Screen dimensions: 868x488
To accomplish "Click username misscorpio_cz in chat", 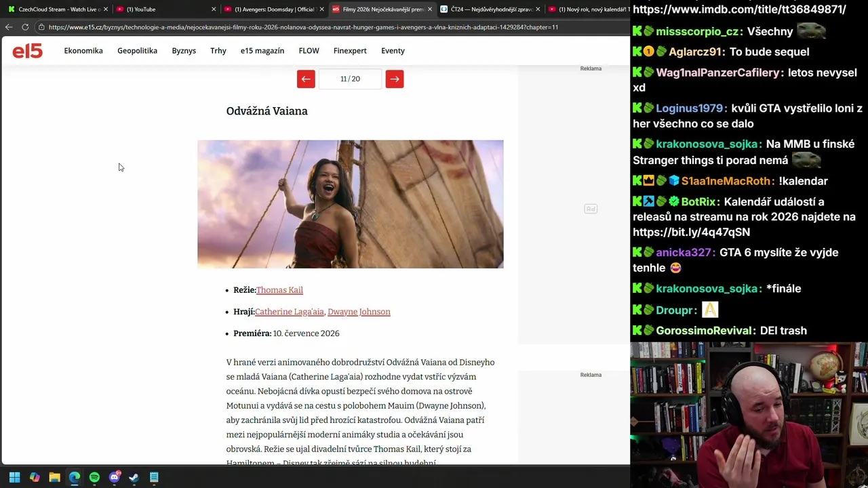I will (697, 31).
